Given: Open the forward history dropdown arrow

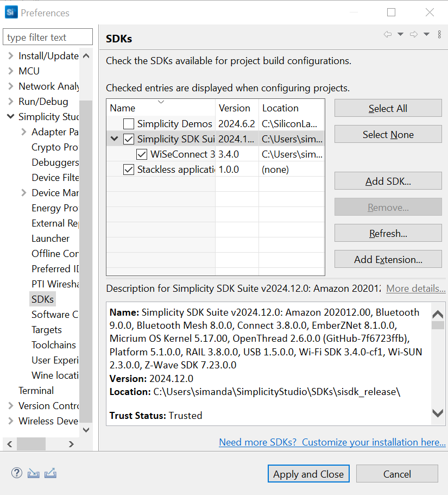Looking at the screenshot, I should [427, 34].
